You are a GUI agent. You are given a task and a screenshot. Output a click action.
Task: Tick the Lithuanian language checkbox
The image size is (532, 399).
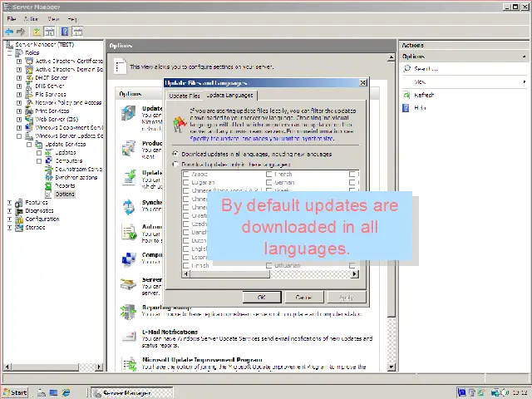coord(268,265)
